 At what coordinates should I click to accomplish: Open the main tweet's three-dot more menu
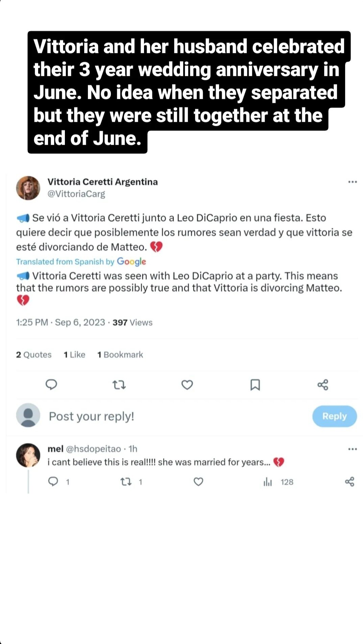[x=353, y=182]
